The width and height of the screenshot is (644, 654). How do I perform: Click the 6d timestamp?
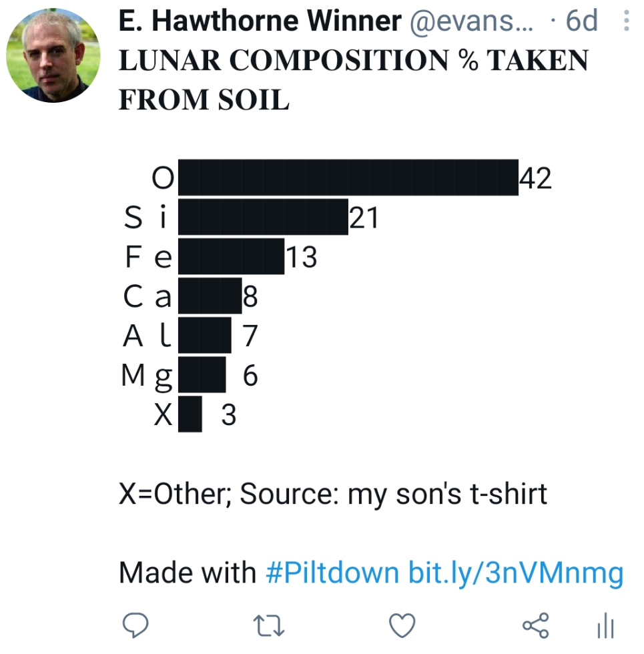[581, 21]
